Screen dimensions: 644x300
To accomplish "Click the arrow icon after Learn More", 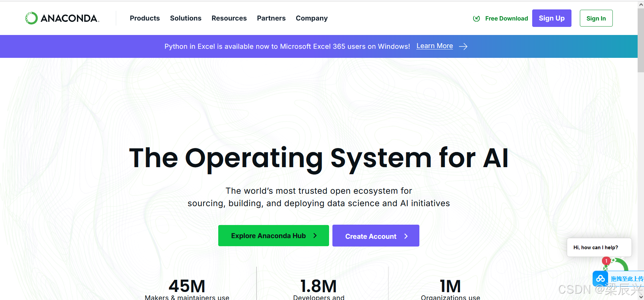I will point(463,46).
